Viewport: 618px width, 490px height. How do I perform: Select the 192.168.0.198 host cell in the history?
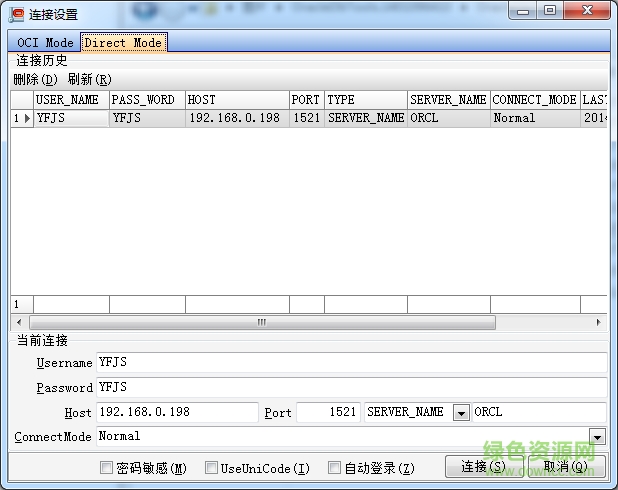coord(236,118)
